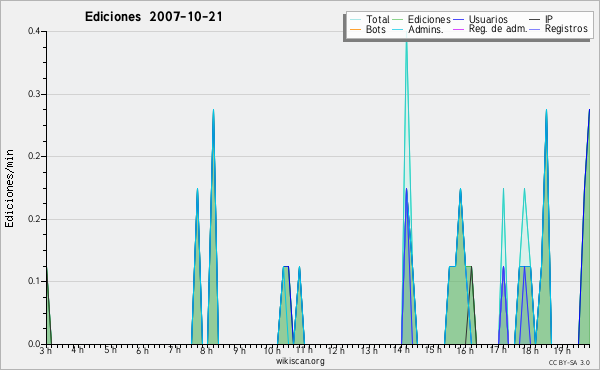Click the Registros legend color line
This screenshot has height=370, width=600.
click(535, 29)
